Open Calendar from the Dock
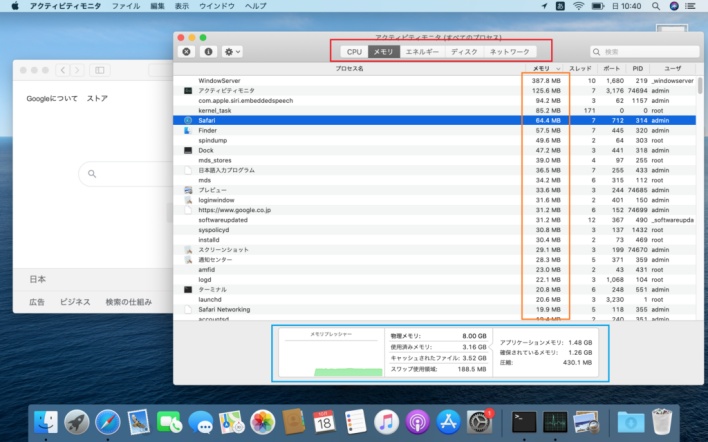 point(324,422)
